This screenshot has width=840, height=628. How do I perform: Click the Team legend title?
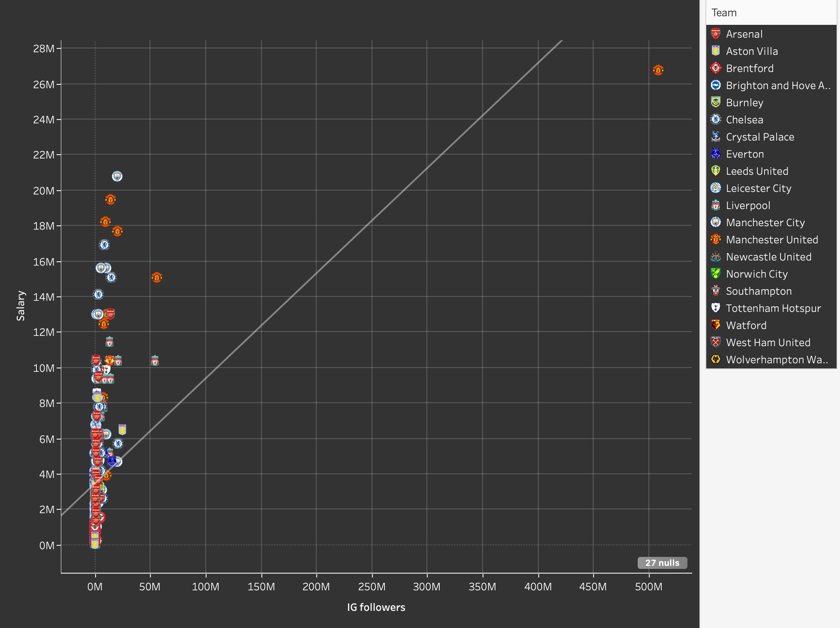click(x=724, y=13)
